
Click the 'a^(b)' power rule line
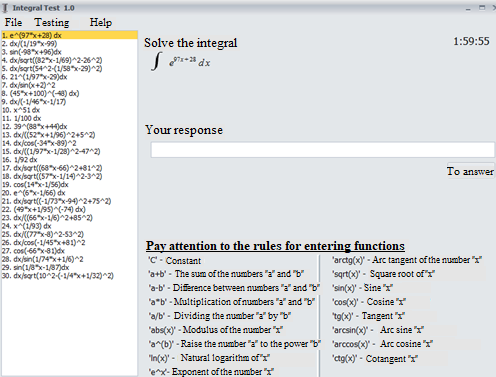(x=234, y=344)
